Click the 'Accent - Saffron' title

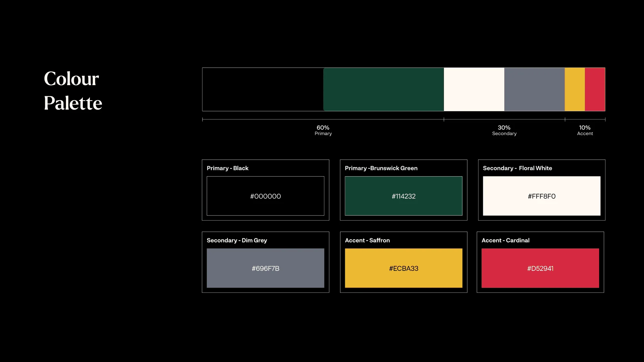pyautogui.click(x=367, y=240)
